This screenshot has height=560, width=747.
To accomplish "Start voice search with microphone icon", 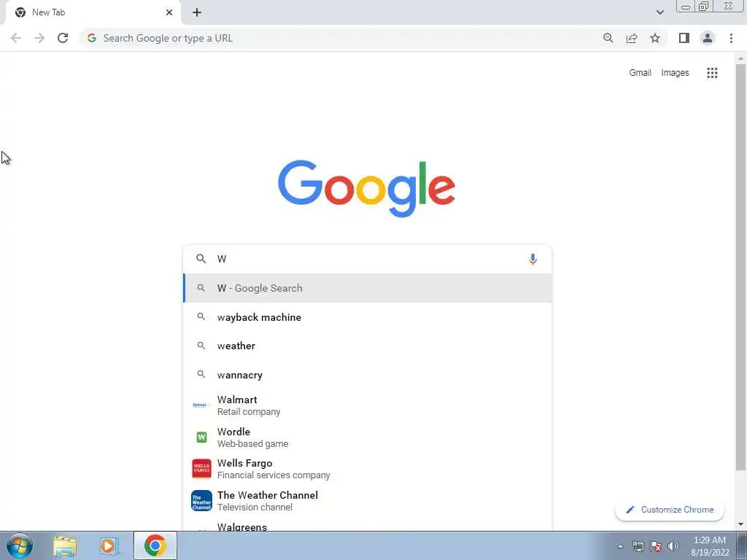I will tap(533, 259).
